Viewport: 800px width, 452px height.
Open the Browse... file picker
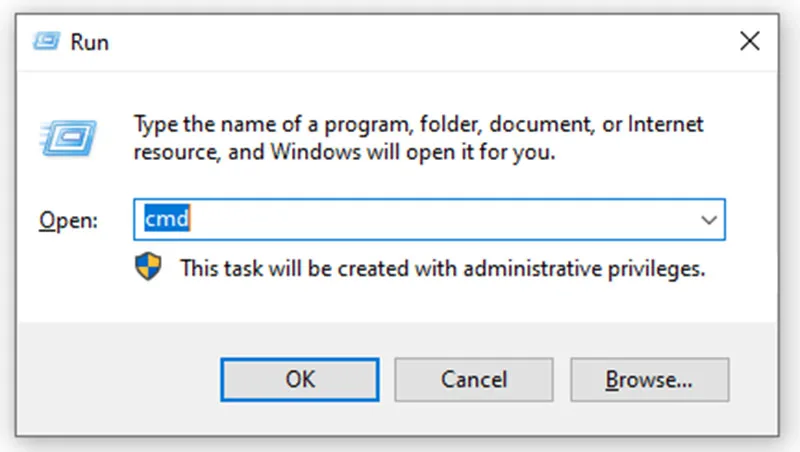649,380
